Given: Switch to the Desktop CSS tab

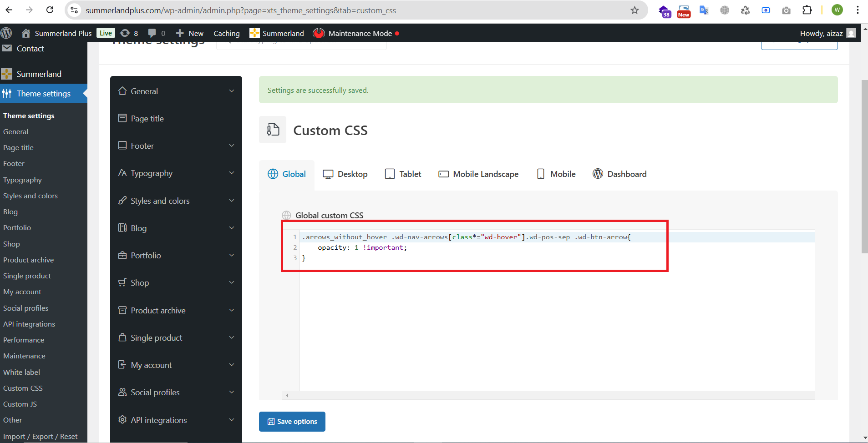Looking at the screenshot, I should [345, 174].
